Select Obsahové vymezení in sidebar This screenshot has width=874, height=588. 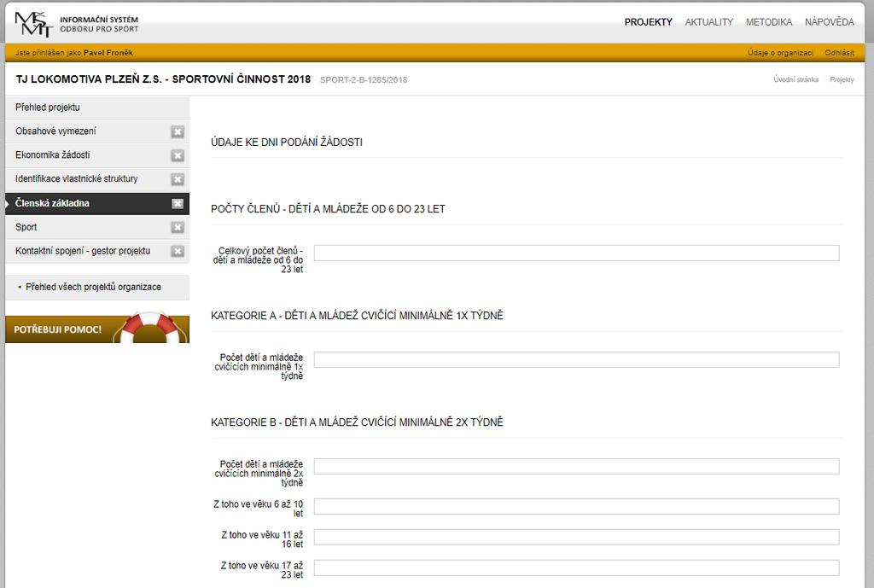point(97,131)
